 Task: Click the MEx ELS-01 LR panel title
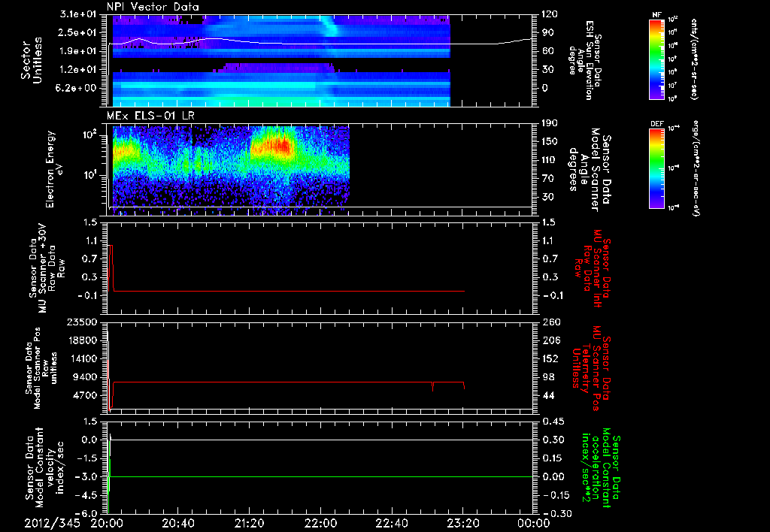150,116
